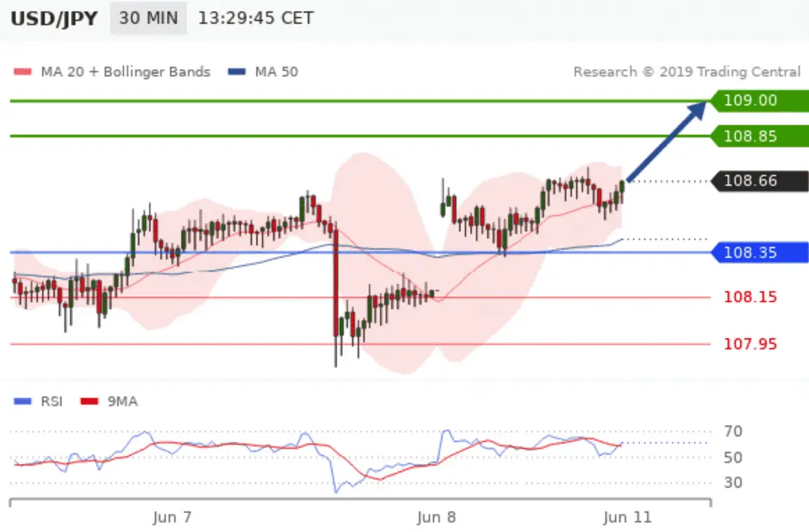Click the blue RSI legend swatch
The image size is (809, 532).
[23, 401]
